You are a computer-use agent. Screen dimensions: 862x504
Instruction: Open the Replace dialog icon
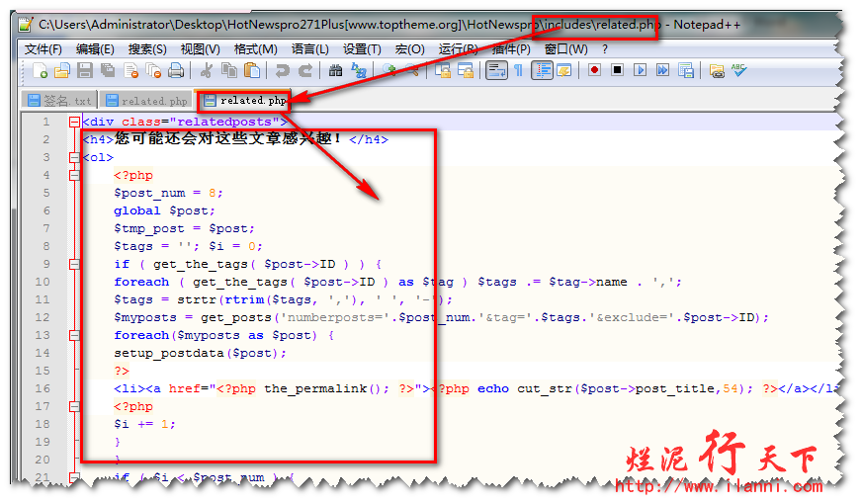click(x=359, y=70)
